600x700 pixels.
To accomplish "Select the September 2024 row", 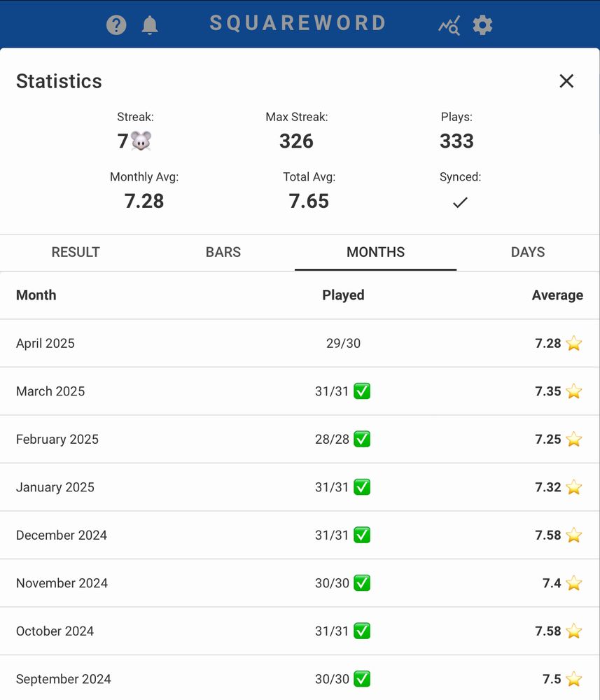I will (x=300, y=679).
